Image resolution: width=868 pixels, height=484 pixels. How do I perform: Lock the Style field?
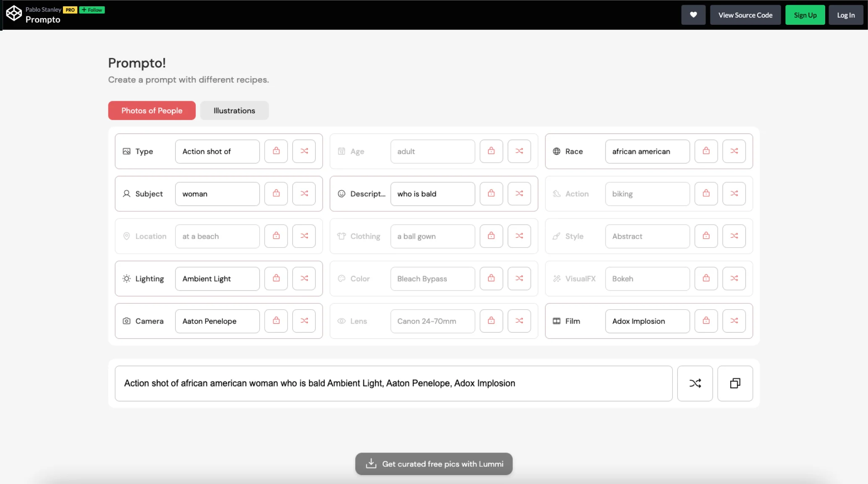coord(706,236)
